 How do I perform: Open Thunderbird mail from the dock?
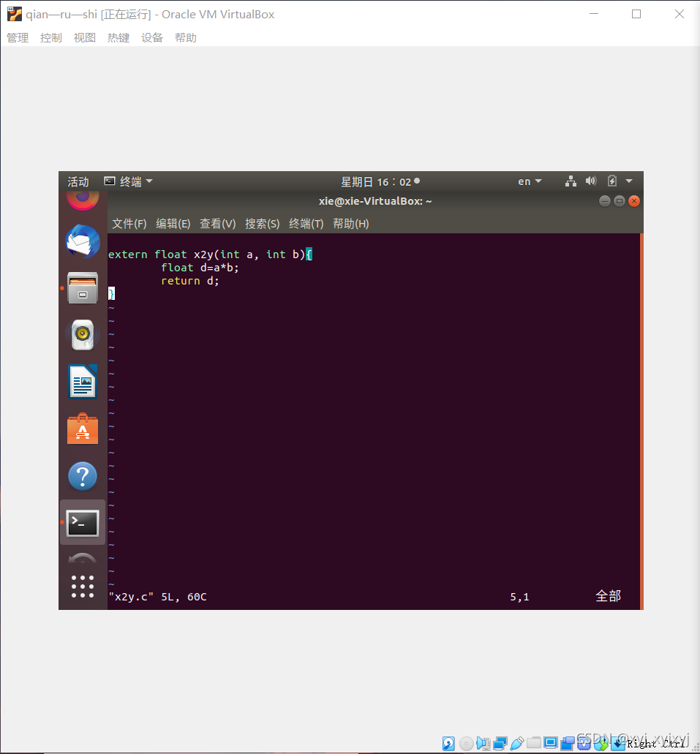(x=82, y=241)
